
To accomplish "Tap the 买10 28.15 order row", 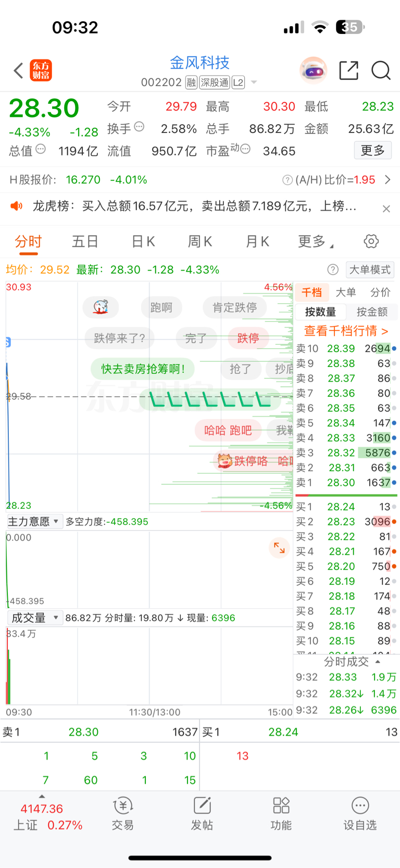I will pyautogui.click(x=346, y=641).
